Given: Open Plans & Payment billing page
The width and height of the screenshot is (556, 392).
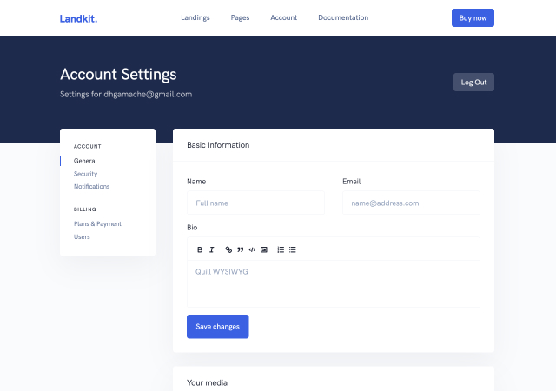Looking at the screenshot, I should coord(97,223).
